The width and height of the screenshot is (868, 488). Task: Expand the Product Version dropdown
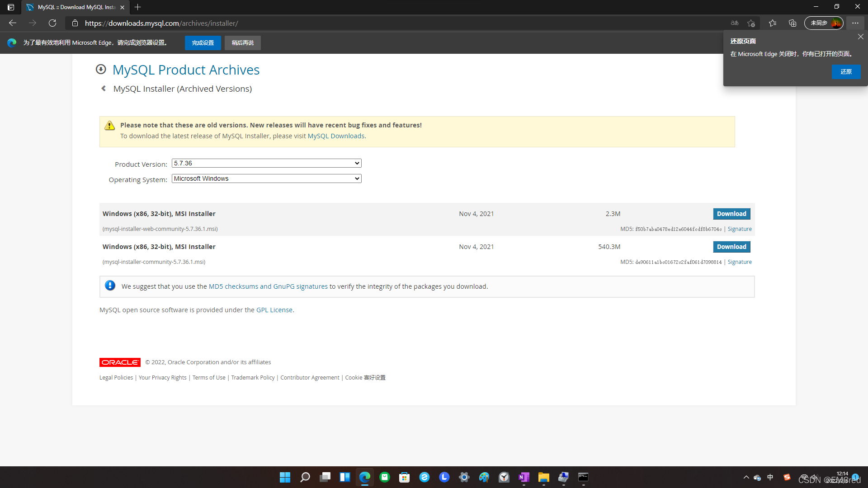tap(266, 163)
